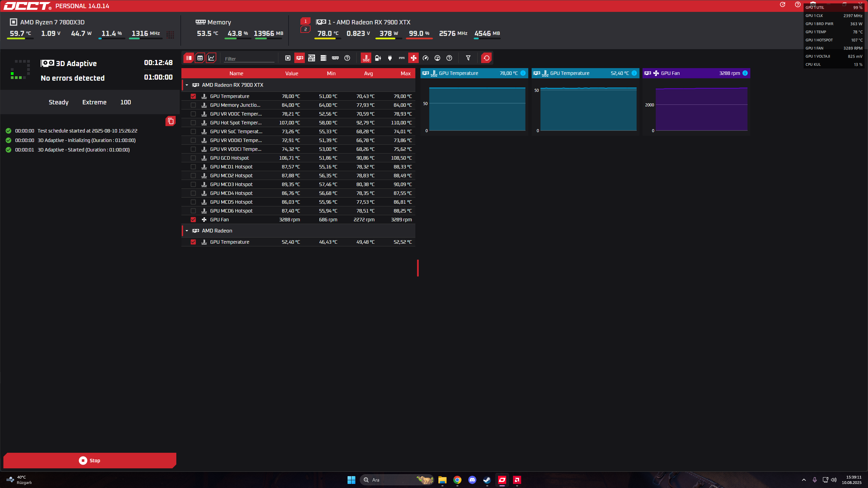868x488 pixels.
Task: Sort the table by the Min column
Action: pyautogui.click(x=331, y=74)
